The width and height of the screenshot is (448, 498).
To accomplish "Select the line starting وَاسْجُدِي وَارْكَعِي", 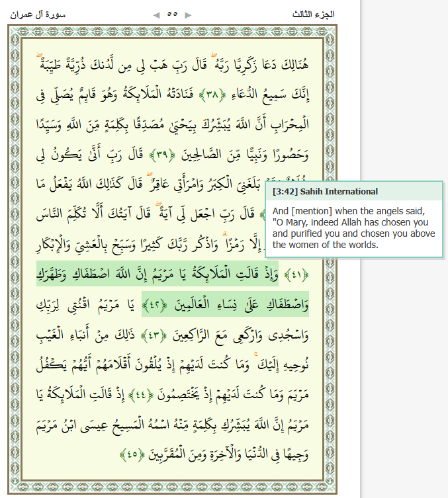I will pyautogui.click(x=173, y=335).
